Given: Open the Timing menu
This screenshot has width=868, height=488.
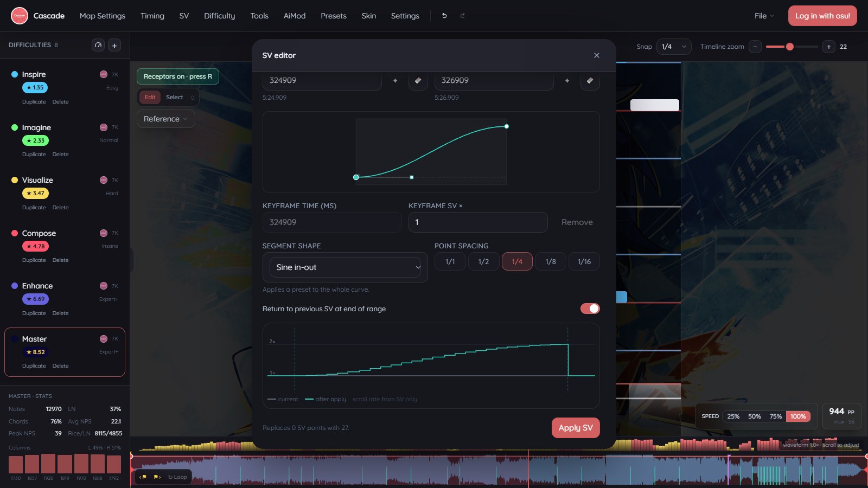Looking at the screenshot, I should point(152,16).
